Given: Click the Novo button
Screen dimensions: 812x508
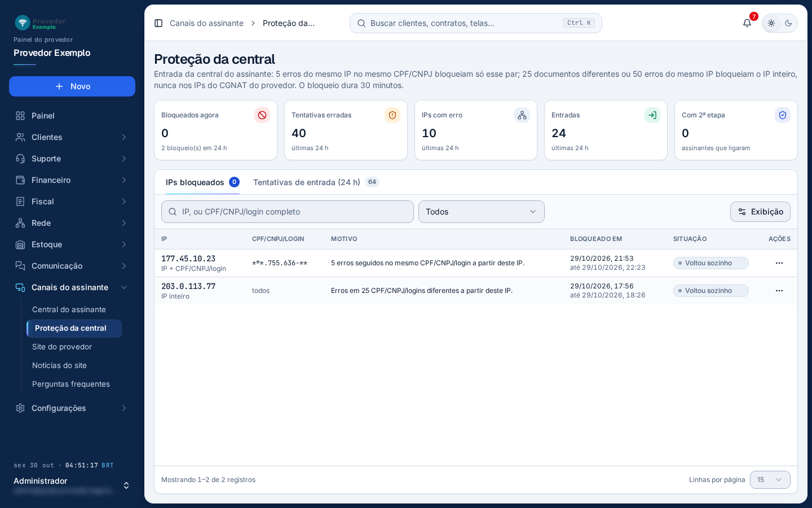Looking at the screenshot, I should 72,86.
